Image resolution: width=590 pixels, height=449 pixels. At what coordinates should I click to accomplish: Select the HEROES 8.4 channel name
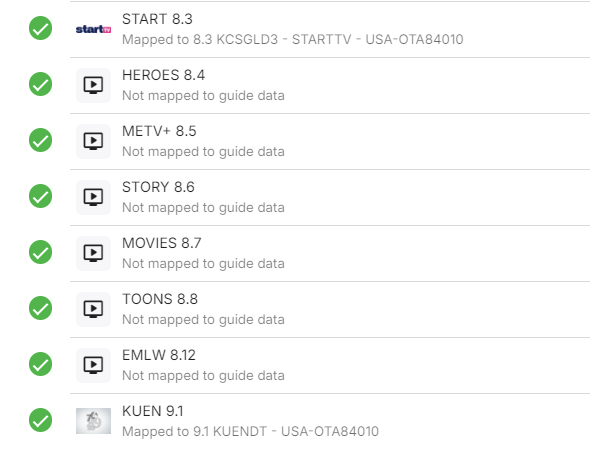164,75
